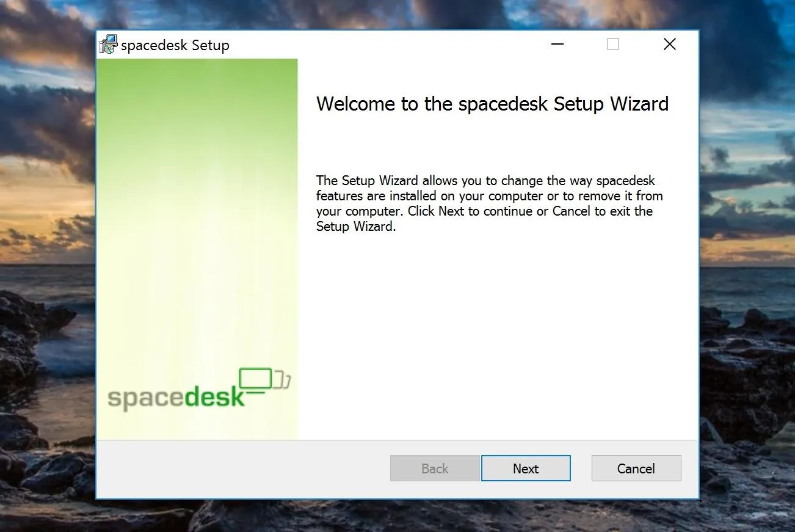
Task: Close the spacedesk Setup window
Action: [670, 45]
